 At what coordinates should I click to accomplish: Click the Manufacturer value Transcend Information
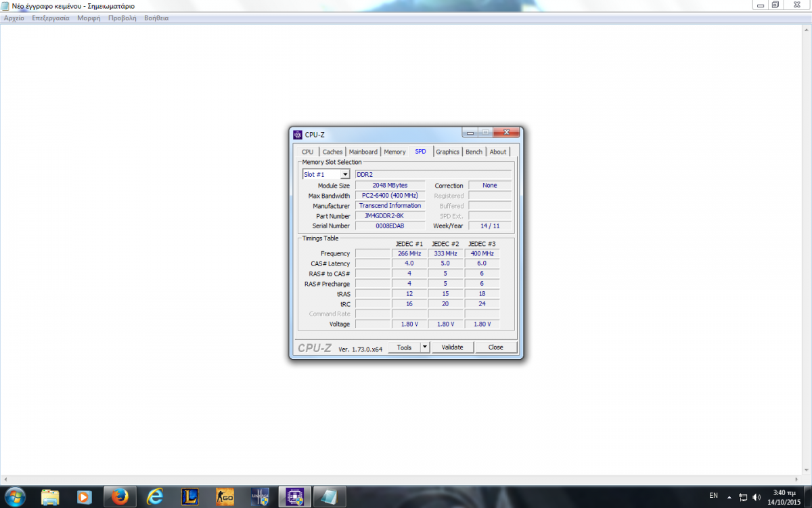point(390,206)
